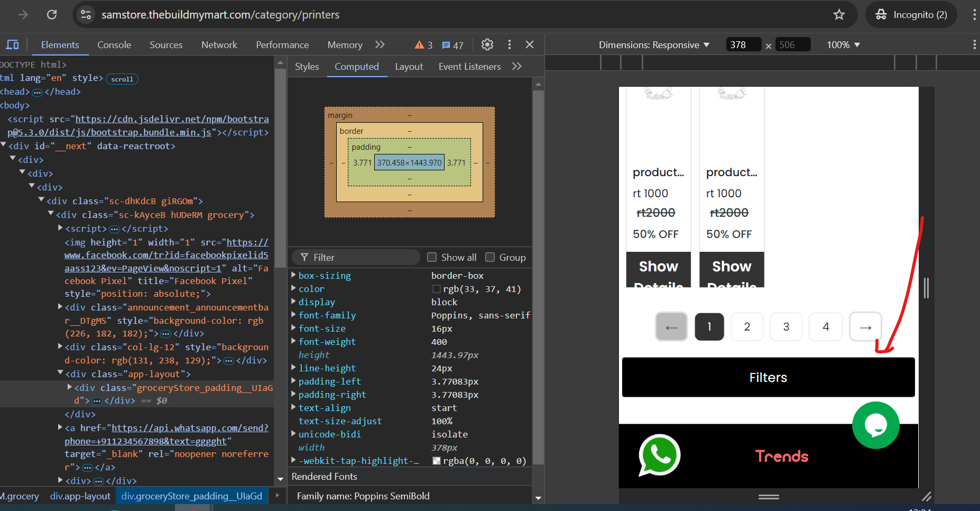Click the rgb(33, 37, 41) color swatch
This screenshot has height=511, width=980.
[x=437, y=289]
